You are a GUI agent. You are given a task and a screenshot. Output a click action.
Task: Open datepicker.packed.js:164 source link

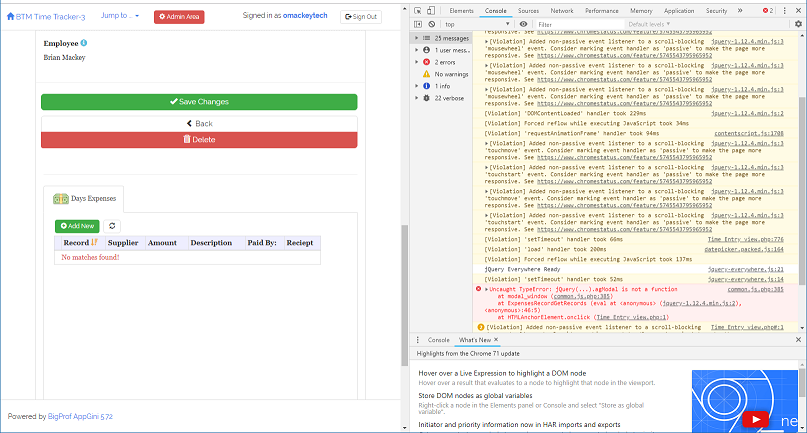[744, 249]
